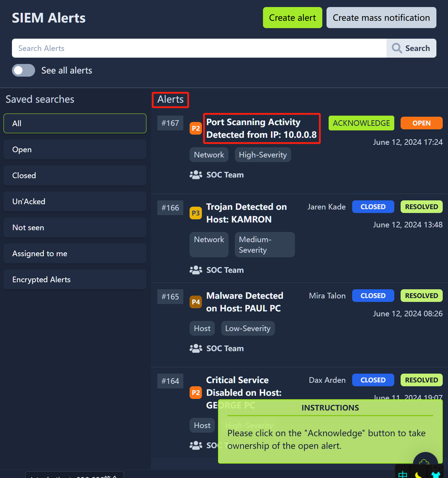Click into the Search Alerts field
Screen dimensions: 448x478
(x=199, y=48)
